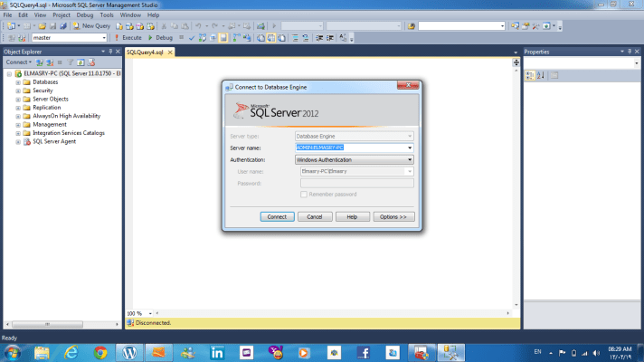Click the Disconnect icon in Object Explorer toolbar

pos(50,62)
